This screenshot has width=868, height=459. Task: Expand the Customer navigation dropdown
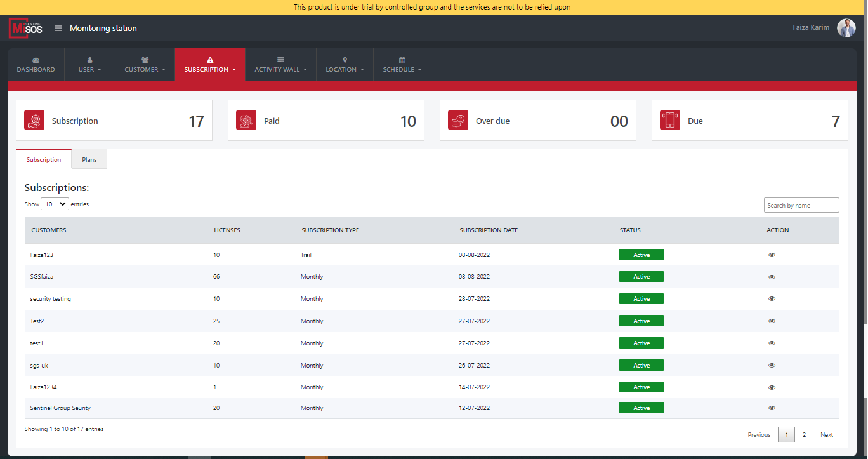tap(145, 65)
